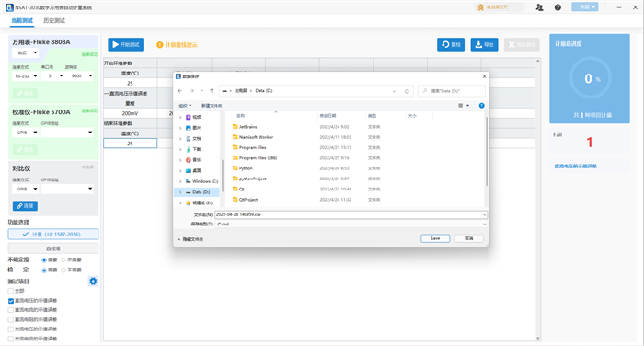
Task: Open the Fluke 5700A GPIB connection dropdown
Action: click(26, 133)
